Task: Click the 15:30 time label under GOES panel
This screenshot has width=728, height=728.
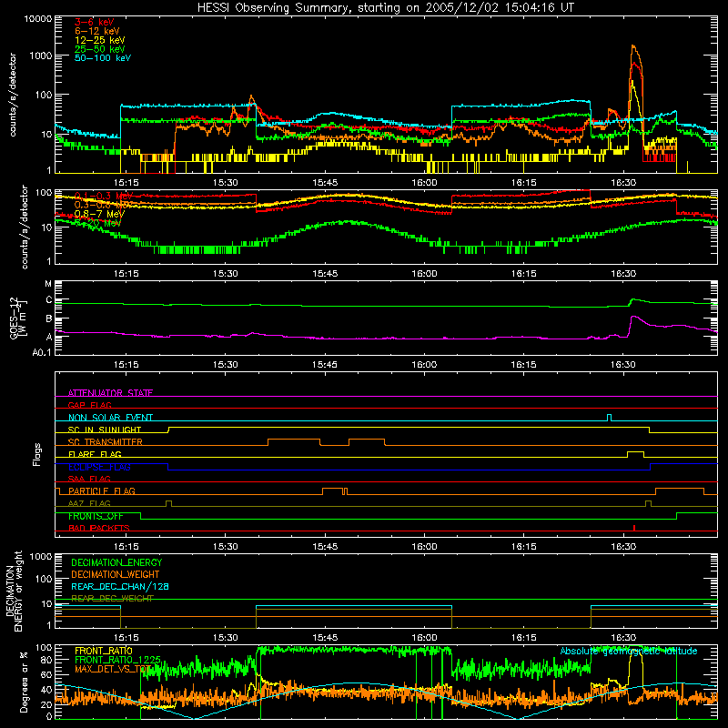Action: [x=225, y=365]
